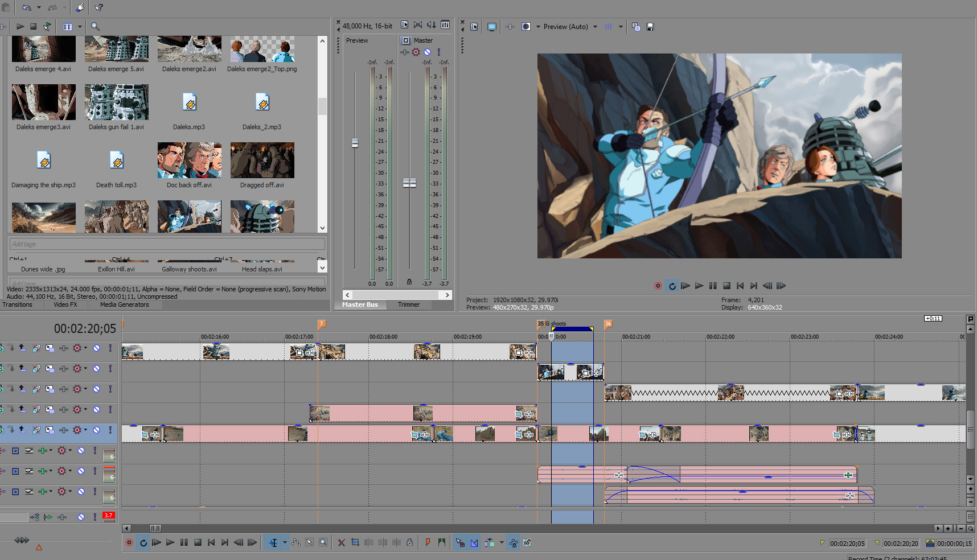This screenshot has width=977, height=560.
Task: Open Project Video Properties in preview toolbar
Action: 474,27
